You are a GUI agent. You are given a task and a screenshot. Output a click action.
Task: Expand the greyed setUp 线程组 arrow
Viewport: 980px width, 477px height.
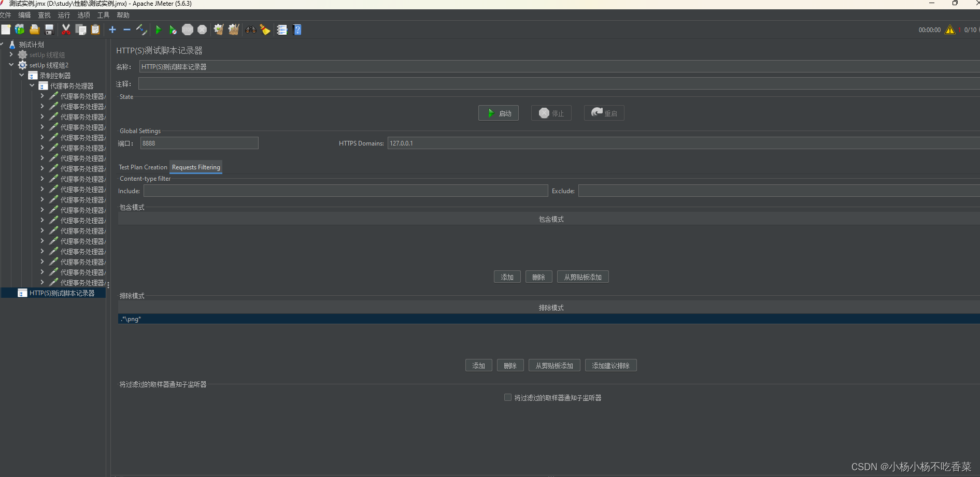(x=11, y=54)
